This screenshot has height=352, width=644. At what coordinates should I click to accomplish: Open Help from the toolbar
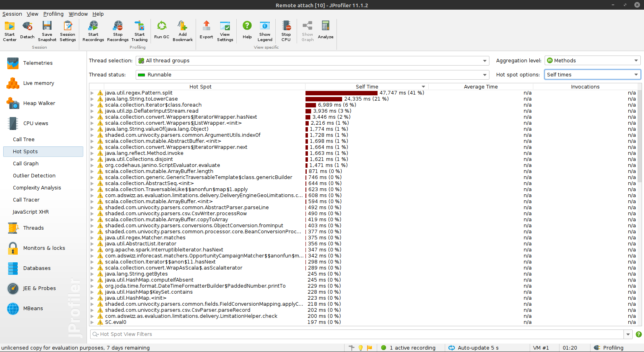pyautogui.click(x=247, y=31)
